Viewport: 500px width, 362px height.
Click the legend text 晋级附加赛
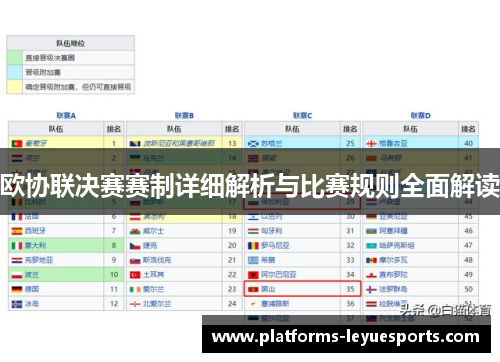(x=43, y=72)
